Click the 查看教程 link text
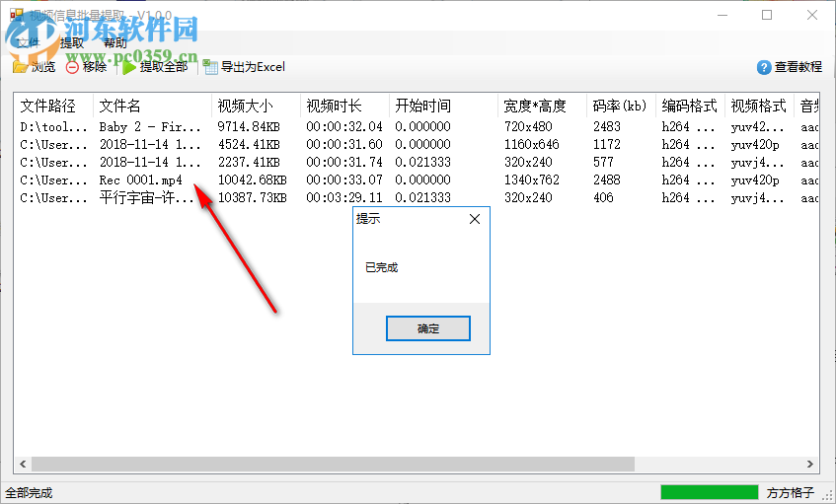Image resolution: width=836 pixels, height=504 pixels. click(798, 67)
